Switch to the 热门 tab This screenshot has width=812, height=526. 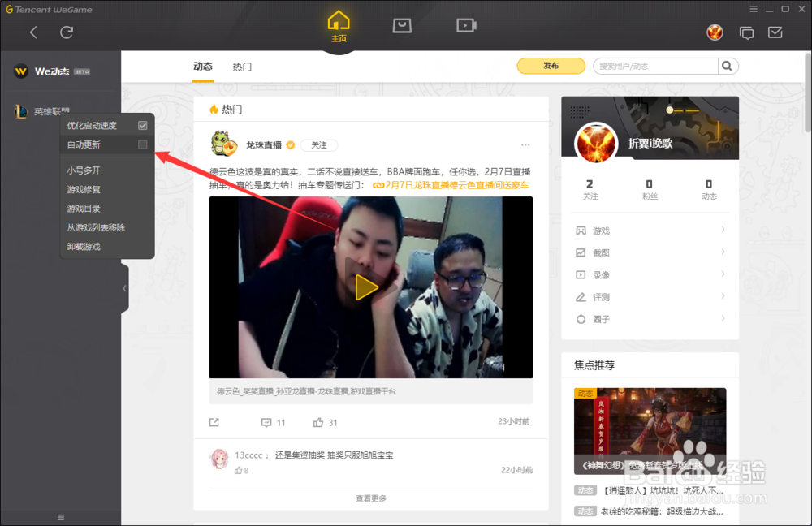(x=241, y=67)
